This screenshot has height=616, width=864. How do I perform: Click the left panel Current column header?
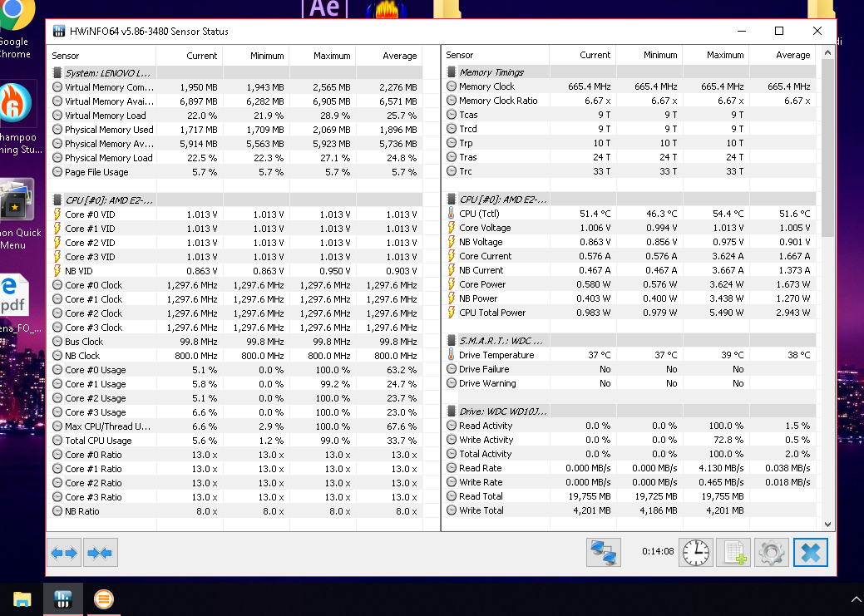tap(190, 56)
